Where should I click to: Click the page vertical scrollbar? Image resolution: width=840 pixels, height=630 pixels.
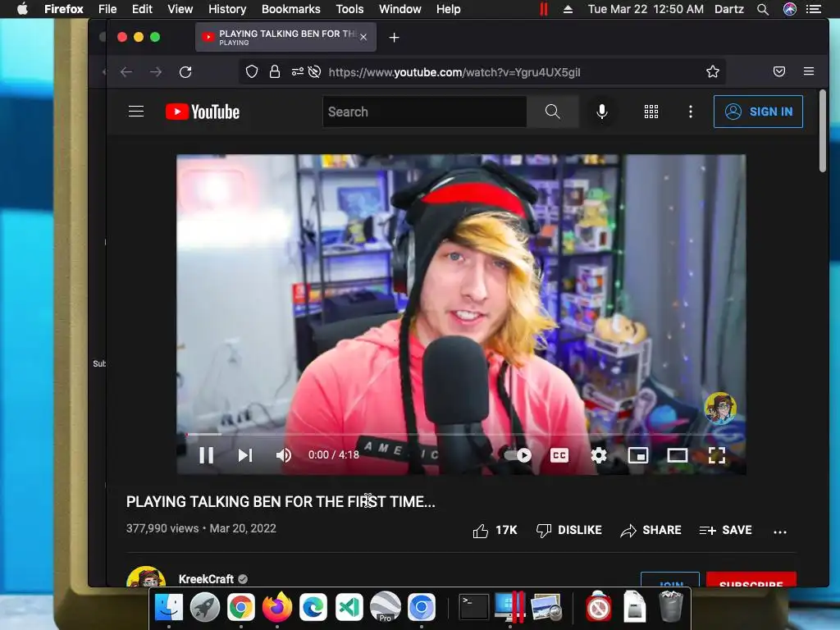tap(823, 131)
